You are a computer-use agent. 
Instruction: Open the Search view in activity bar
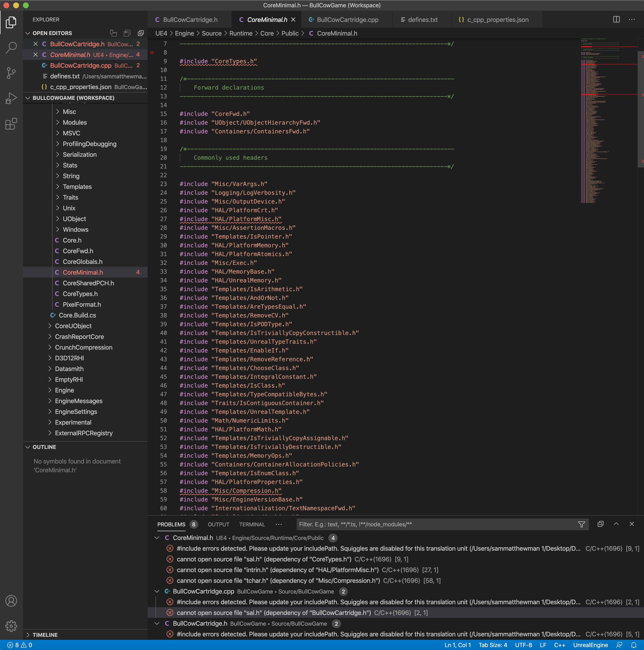click(11, 47)
